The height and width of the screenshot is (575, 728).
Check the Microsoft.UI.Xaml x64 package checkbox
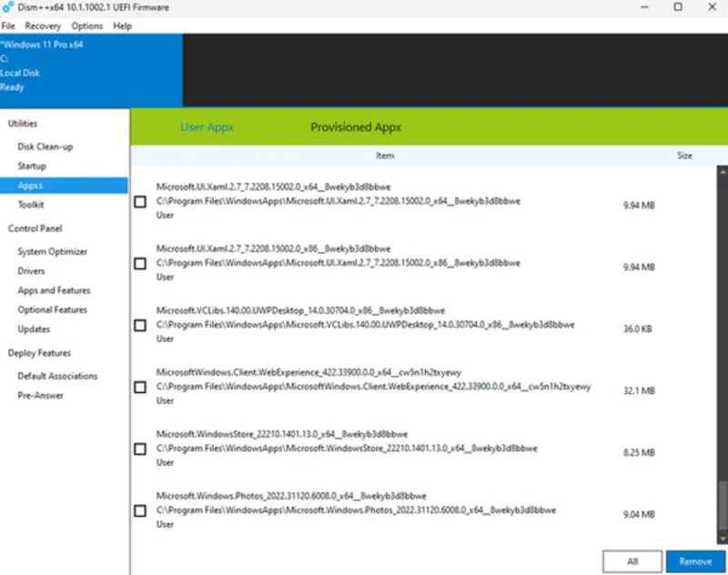(x=140, y=202)
